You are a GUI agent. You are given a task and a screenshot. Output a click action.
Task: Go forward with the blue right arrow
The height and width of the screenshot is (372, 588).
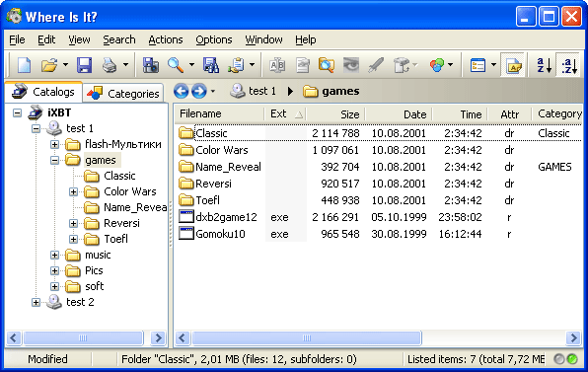(x=199, y=91)
